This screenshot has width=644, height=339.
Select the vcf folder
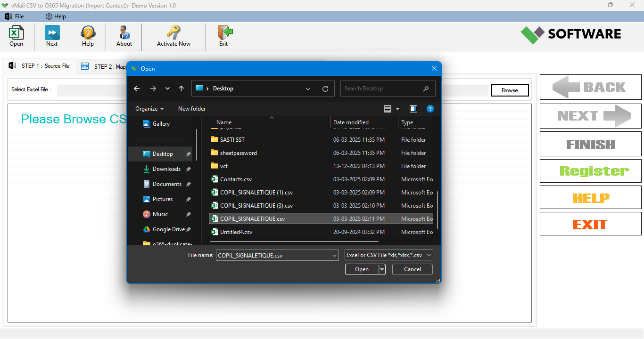(x=321, y=166)
